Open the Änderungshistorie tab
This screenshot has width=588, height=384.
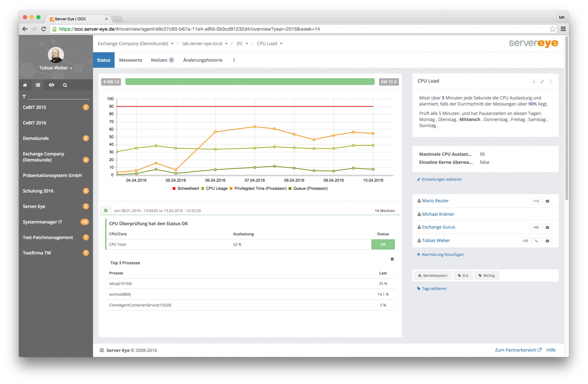[203, 60]
